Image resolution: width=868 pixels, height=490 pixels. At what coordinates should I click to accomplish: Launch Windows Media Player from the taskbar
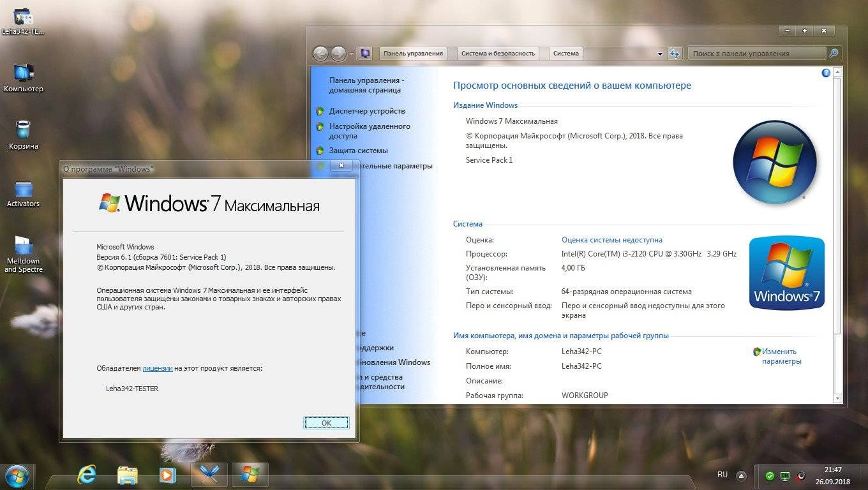click(167, 475)
